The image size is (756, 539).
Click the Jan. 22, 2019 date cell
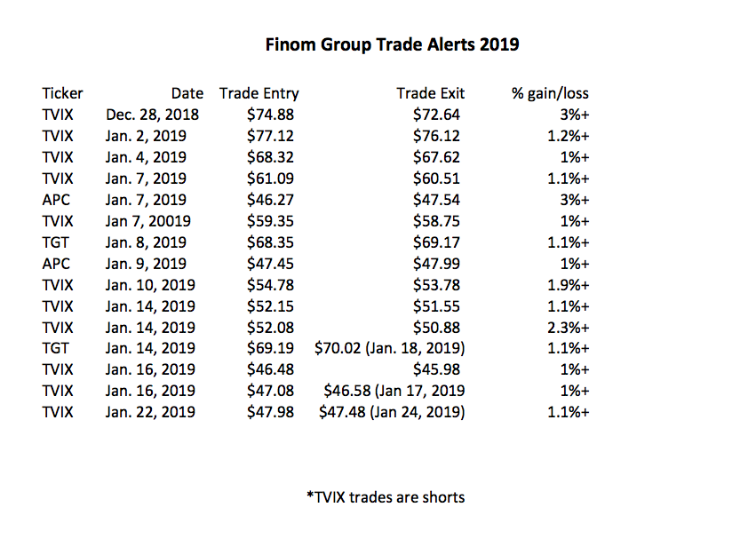tap(152, 413)
